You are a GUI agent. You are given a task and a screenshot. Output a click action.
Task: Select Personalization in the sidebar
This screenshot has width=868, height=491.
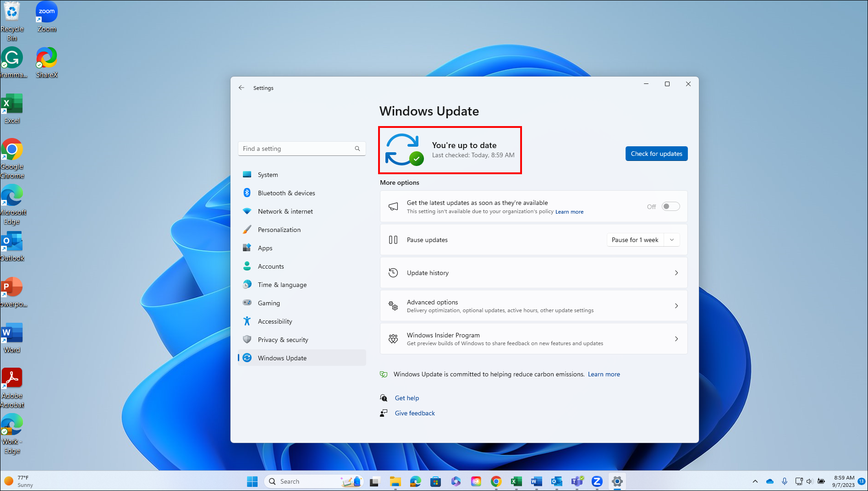click(x=279, y=229)
